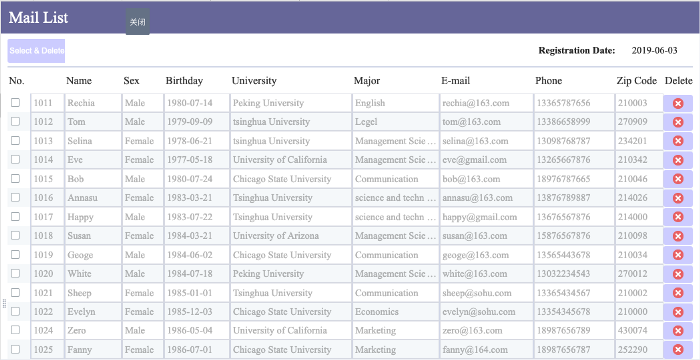The height and width of the screenshot is (360, 700).
Task: Click delete icon on row 1017 Happy
Action: (x=678, y=217)
